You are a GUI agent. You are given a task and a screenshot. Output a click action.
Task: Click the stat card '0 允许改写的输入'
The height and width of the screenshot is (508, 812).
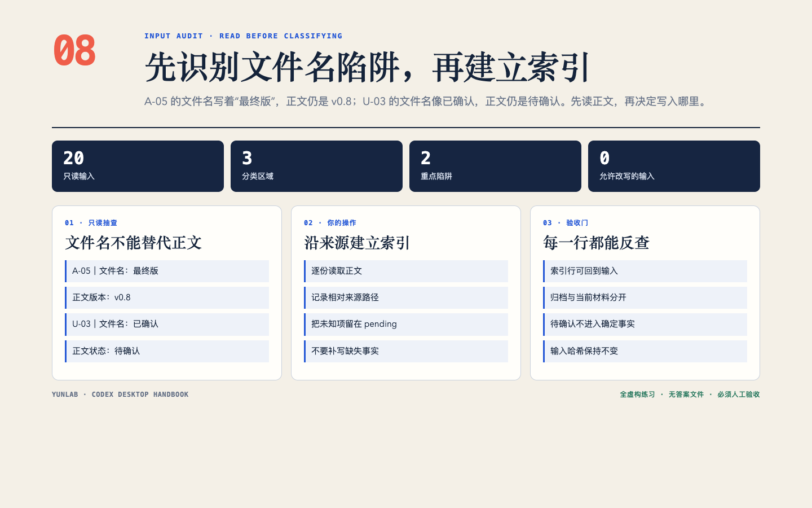[674, 166]
